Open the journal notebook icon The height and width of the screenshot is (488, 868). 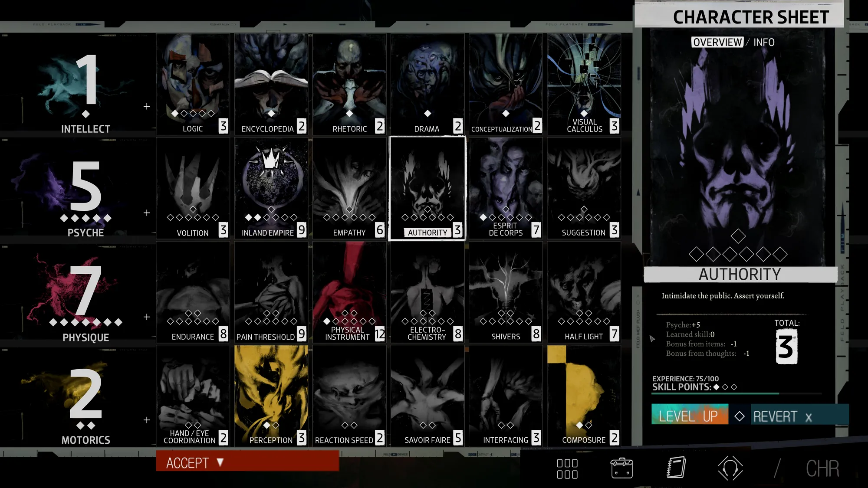676,468
